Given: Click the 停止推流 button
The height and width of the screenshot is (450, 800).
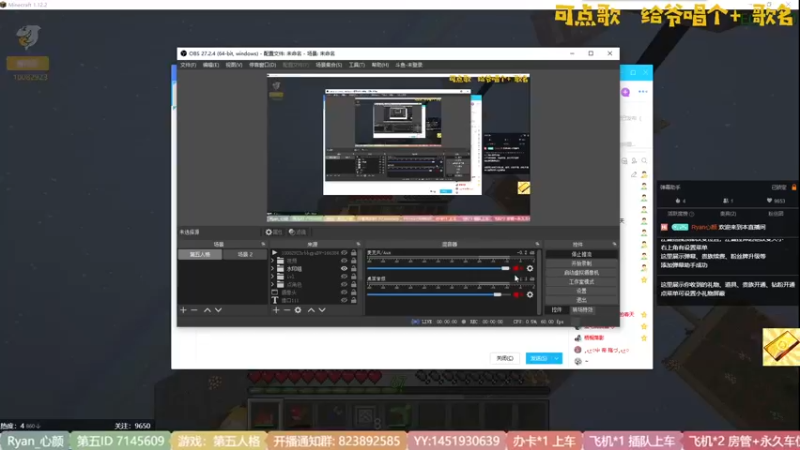Looking at the screenshot, I should click(x=581, y=254).
